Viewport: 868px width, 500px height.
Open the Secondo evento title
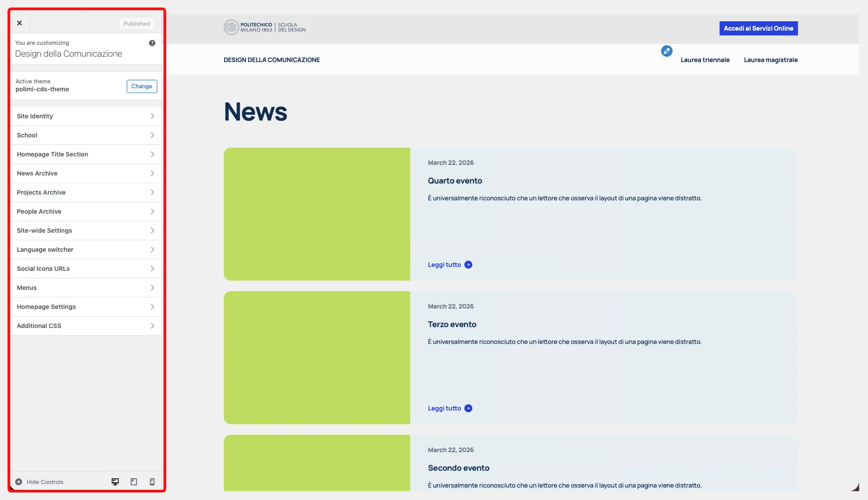[x=459, y=468]
